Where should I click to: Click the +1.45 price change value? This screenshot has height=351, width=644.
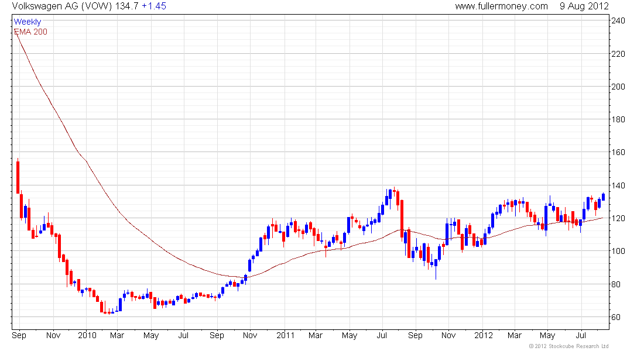[154, 6]
